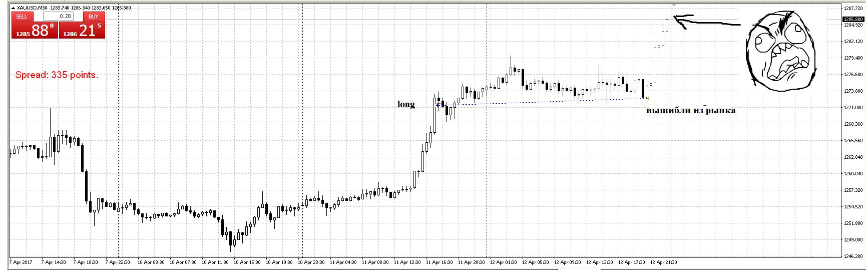Click the '7 Apr 2017' time label
This screenshot has width=868, height=274.
21,262
